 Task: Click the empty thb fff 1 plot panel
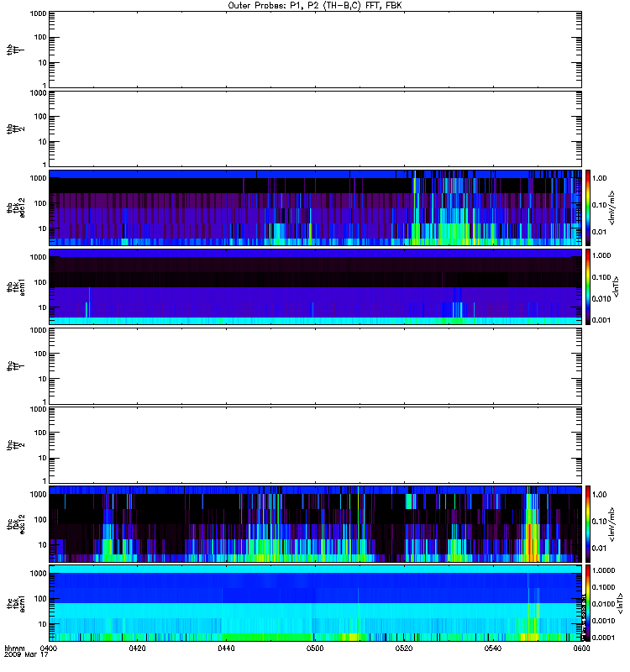(315, 50)
